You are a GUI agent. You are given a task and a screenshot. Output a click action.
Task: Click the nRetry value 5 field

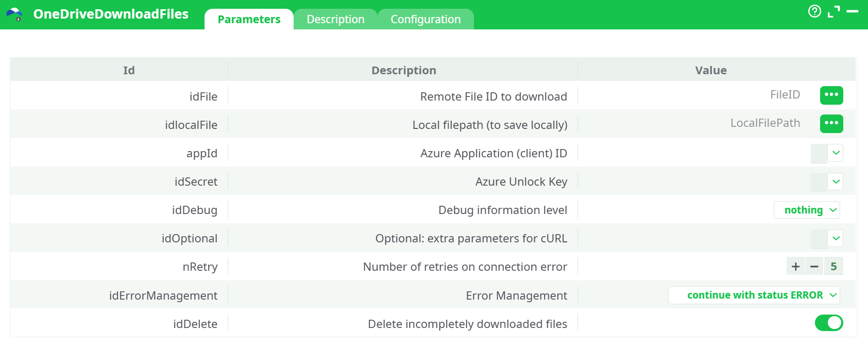click(x=833, y=267)
